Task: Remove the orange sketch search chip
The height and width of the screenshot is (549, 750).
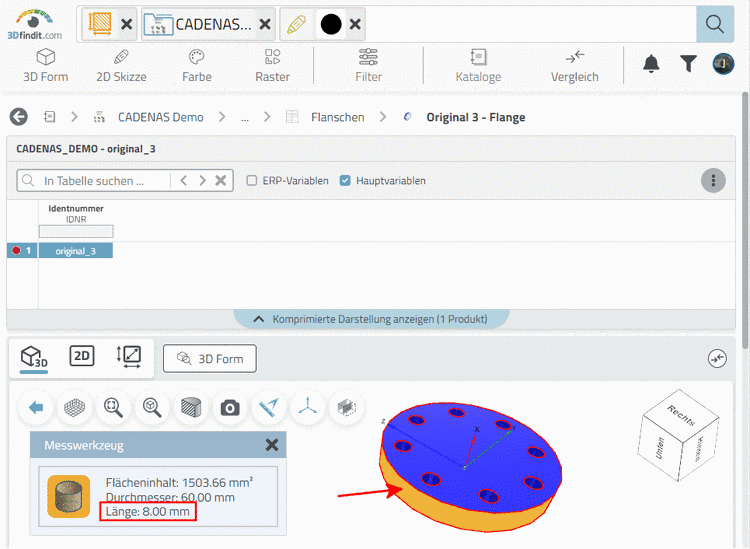Action: coord(127,24)
